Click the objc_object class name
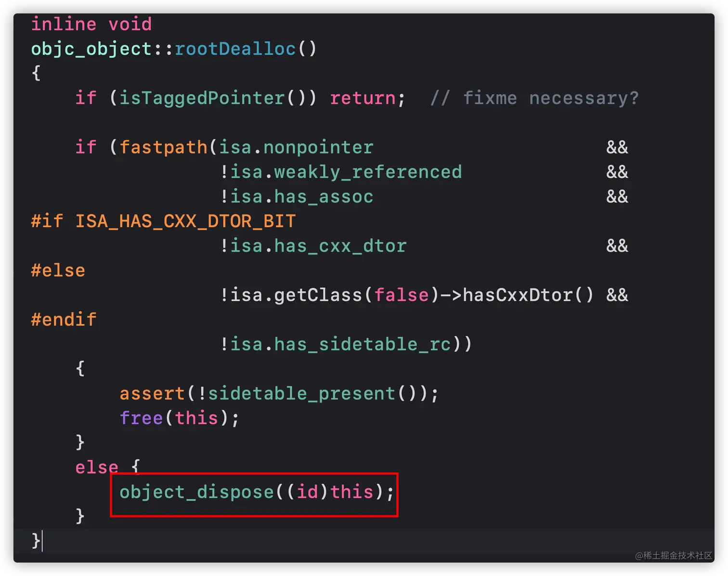Image resolution: width=728 pixels, height=576 pixels. [x=91, y=50]
